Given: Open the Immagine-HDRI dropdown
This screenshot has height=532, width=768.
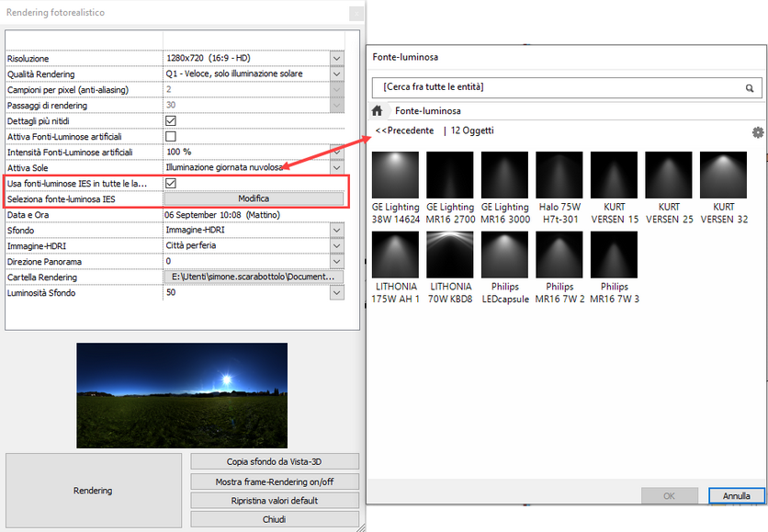Looking at the screenshot, I should (336, 246).
